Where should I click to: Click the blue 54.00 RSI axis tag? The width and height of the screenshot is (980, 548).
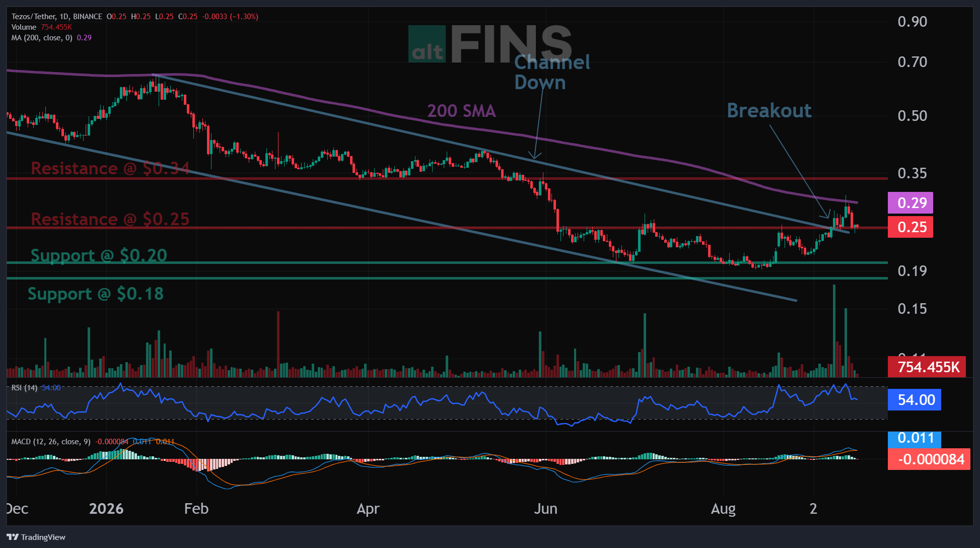(915, 400)
